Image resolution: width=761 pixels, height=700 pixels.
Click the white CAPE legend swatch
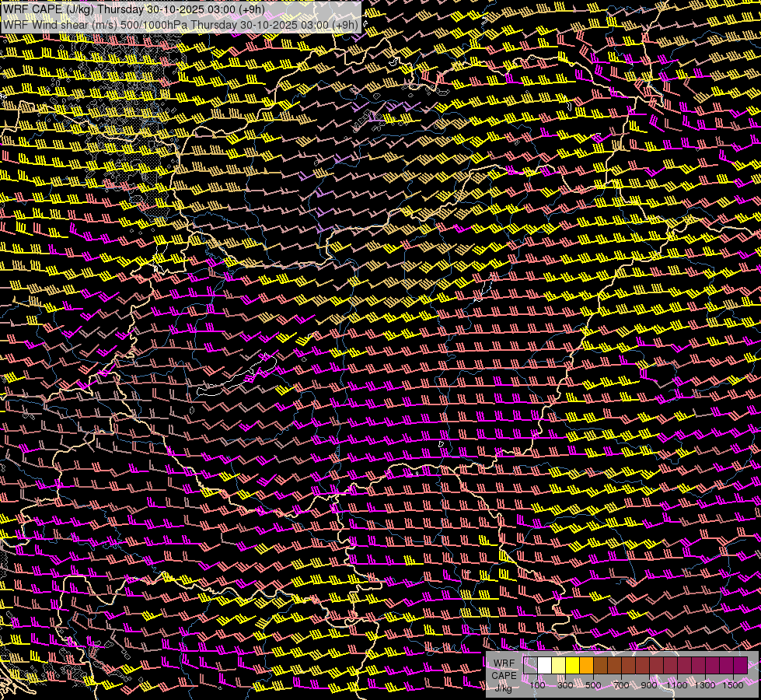[545, 665]
